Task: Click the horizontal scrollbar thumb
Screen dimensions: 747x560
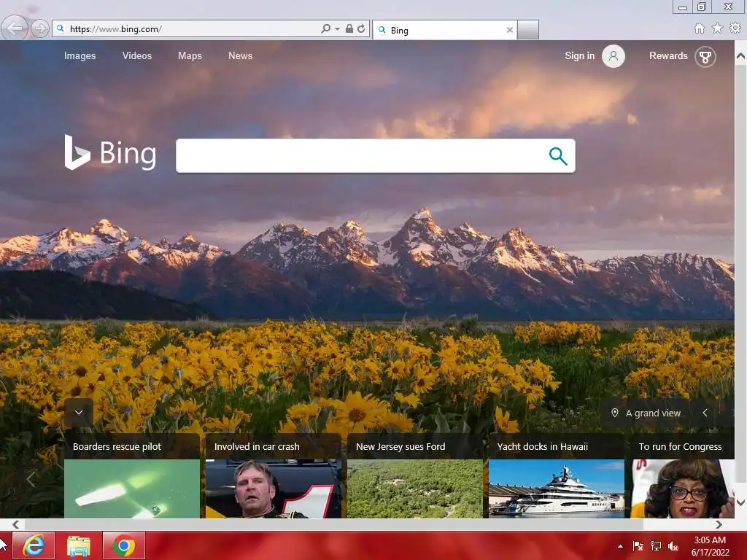Action: click(334, 524)
